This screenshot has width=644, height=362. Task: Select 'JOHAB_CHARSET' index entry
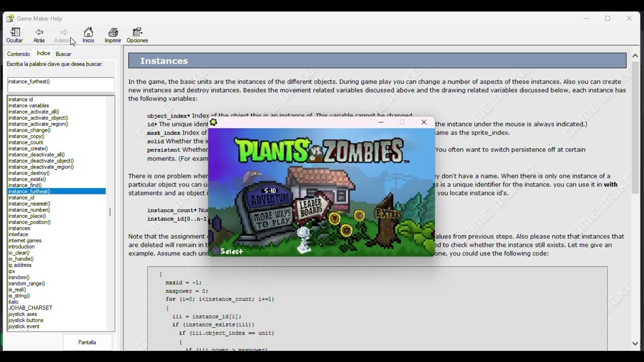tap(30, 308)
